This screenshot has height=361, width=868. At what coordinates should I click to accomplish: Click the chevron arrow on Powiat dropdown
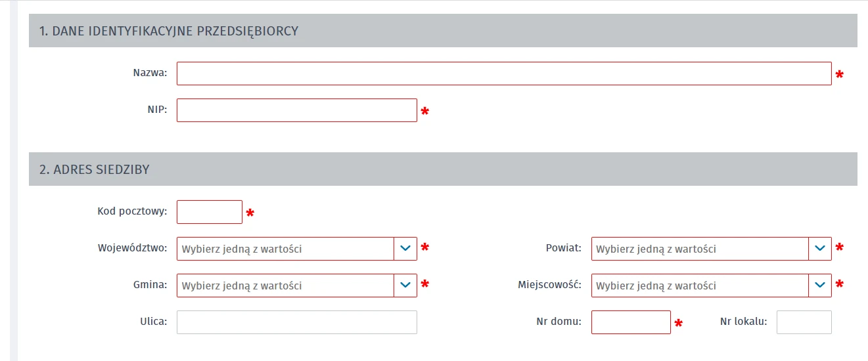(x=820, y=249)
